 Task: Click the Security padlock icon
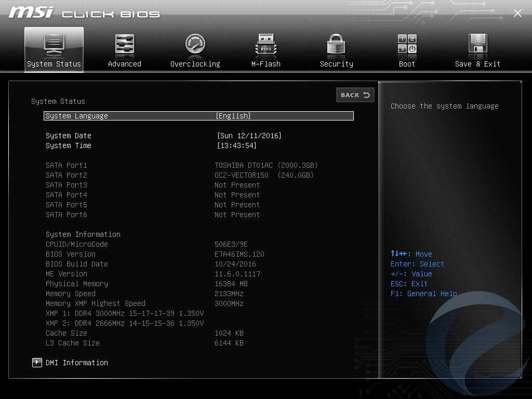(x=336, y=45)
